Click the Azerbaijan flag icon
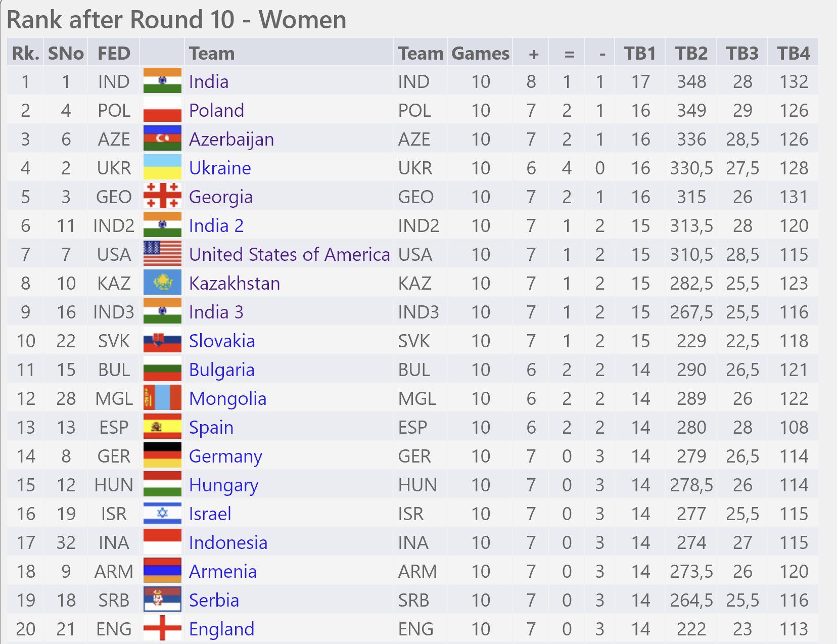 (162, 139)
